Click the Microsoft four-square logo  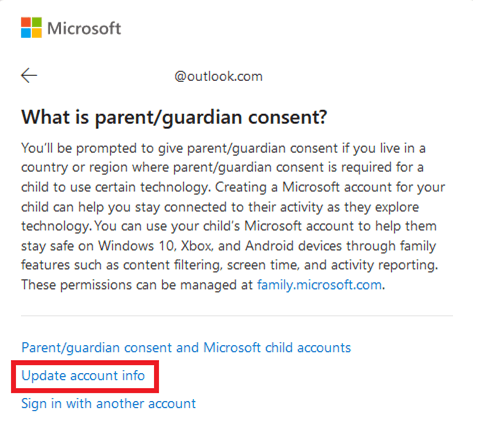tap(31, 28)
